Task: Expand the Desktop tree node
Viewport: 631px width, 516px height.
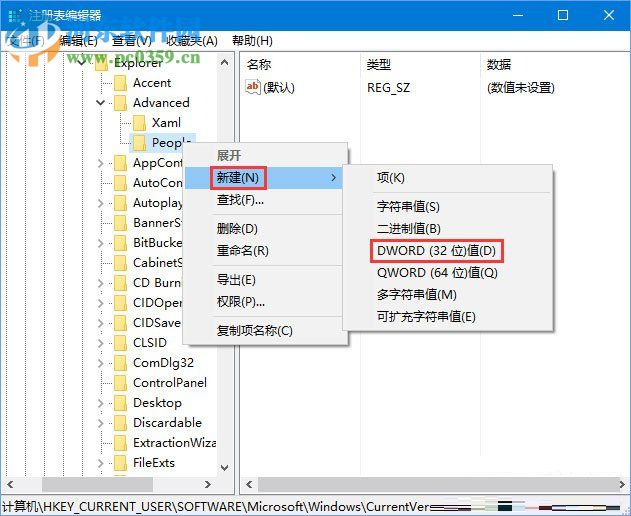Action: pyautogui.click(x=101, y=403)
